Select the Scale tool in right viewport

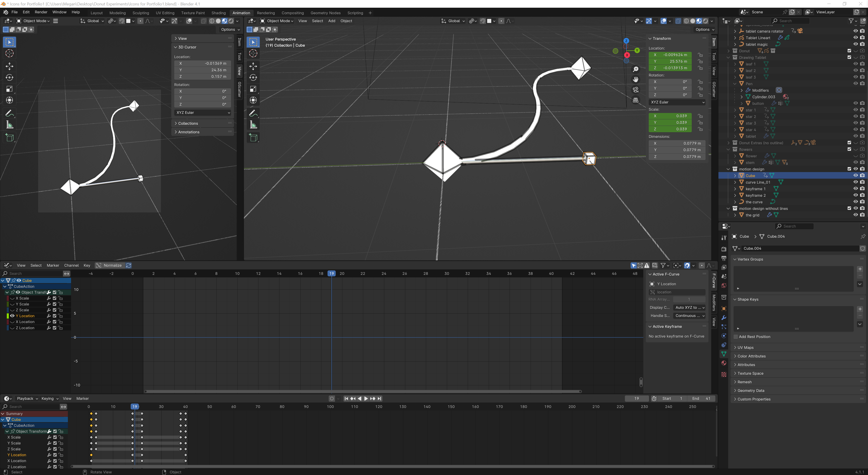pyautogui.click(x=253, y=89)
